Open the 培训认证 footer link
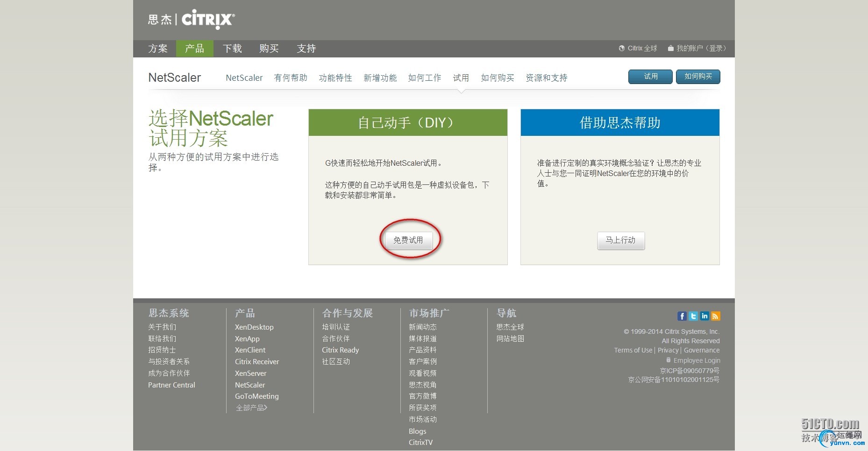 [336, 327]
